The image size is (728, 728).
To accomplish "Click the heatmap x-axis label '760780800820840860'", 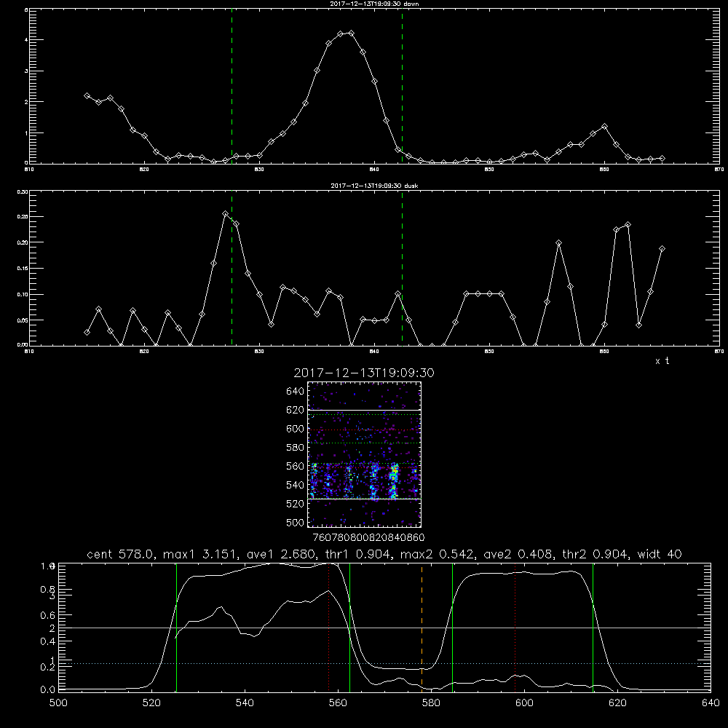I will pyautogui.click(x=368, y=537).
